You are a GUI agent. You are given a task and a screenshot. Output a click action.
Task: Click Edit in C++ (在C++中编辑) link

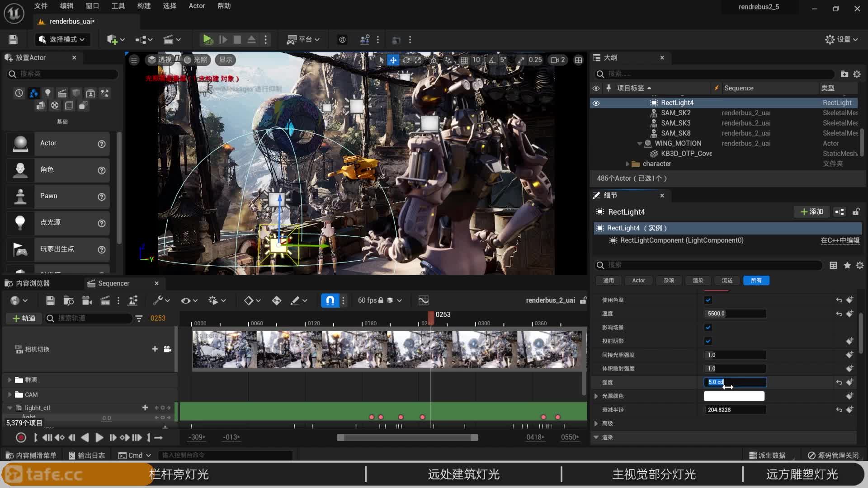point(840,240)
